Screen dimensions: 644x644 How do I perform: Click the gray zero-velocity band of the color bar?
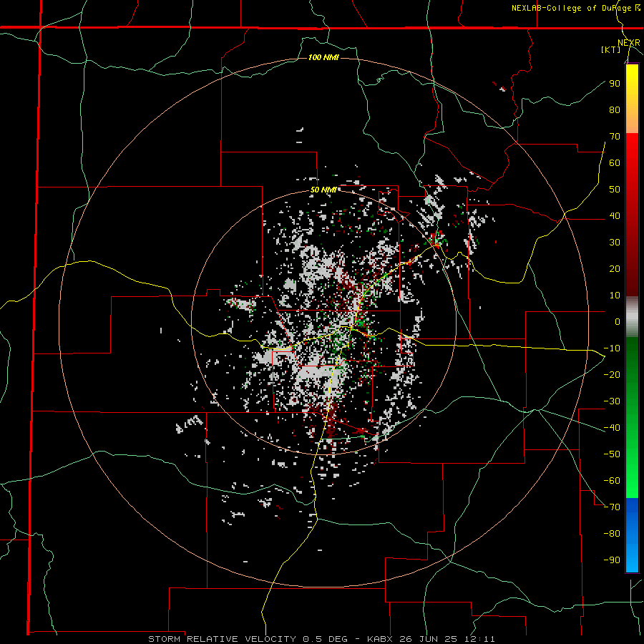[632, 317]
